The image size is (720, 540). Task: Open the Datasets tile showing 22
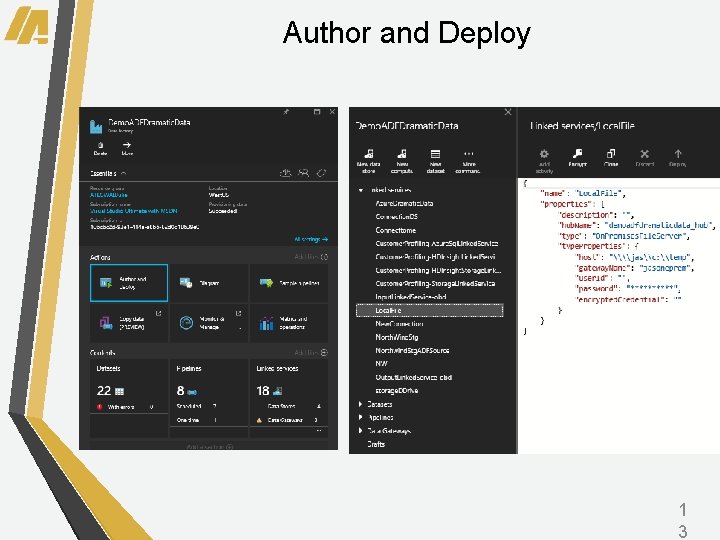pos(129,398)
